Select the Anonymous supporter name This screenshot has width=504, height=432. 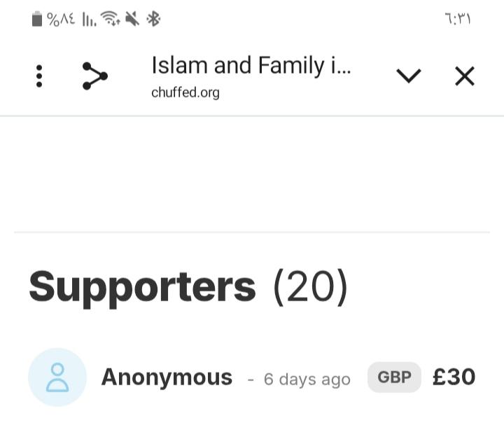[x=167, y=377]
